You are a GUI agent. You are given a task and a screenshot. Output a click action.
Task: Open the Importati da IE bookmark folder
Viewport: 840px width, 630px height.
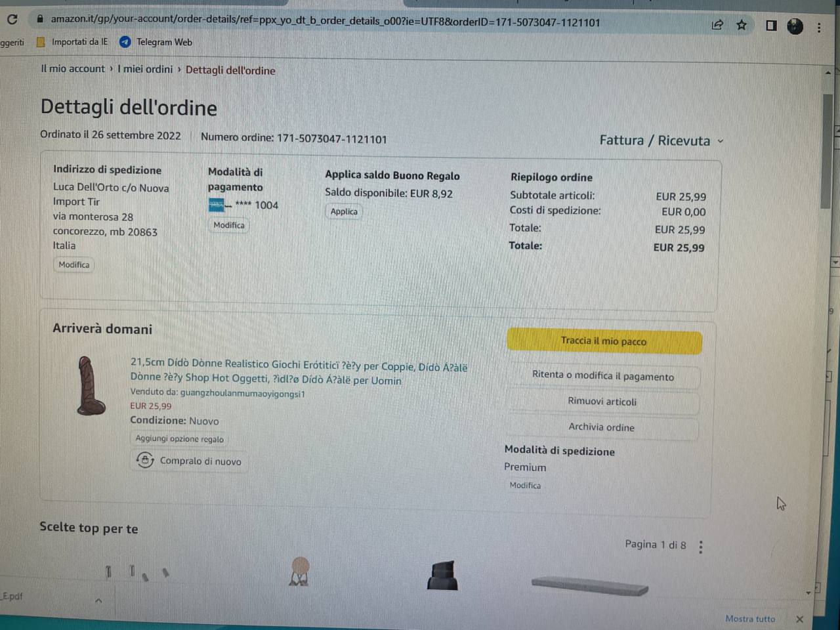[72, 42]
